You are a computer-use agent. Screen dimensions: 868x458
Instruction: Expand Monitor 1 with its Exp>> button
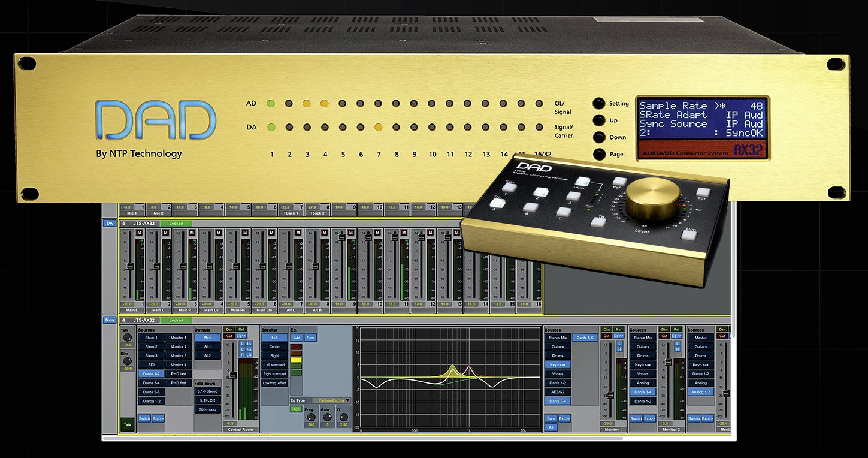pos(564,418)
